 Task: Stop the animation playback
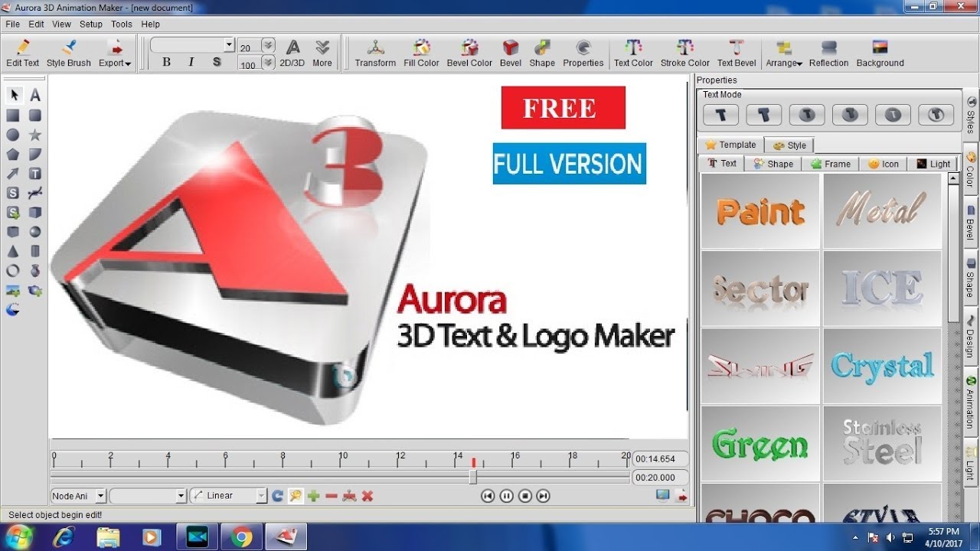[x=524, y=496]
